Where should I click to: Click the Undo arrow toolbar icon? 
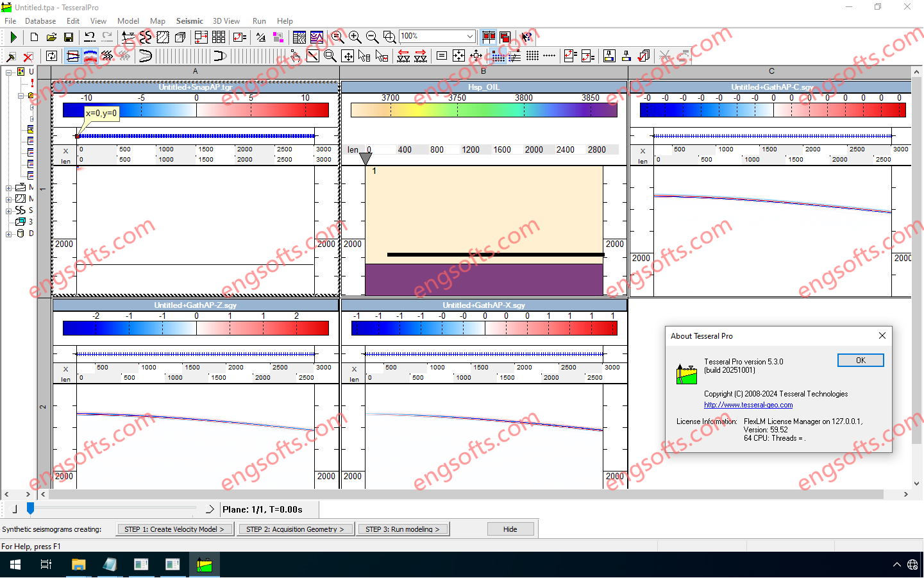coord(90,37)
